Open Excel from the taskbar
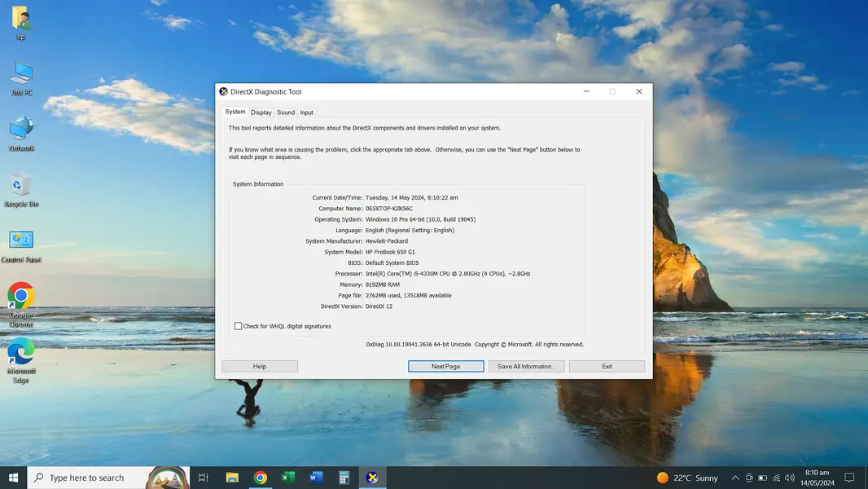The height and width of the screenshot is (489, 868). 287,478
